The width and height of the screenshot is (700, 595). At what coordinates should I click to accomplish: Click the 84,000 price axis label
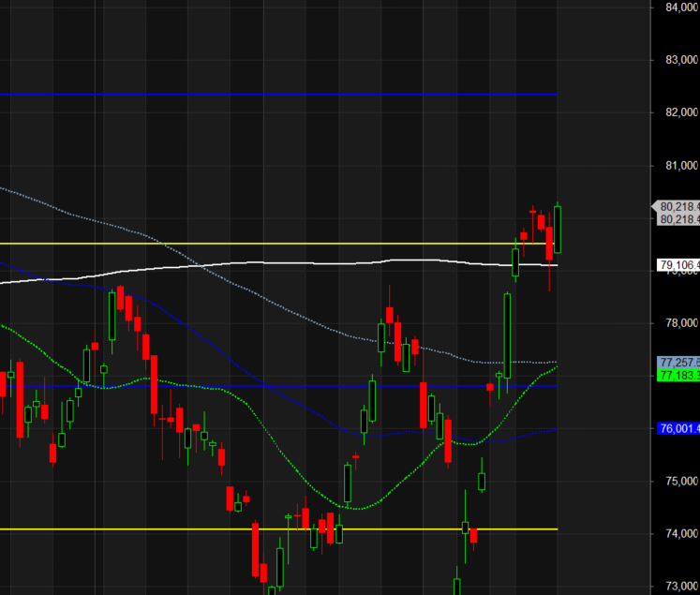[682, 7]
